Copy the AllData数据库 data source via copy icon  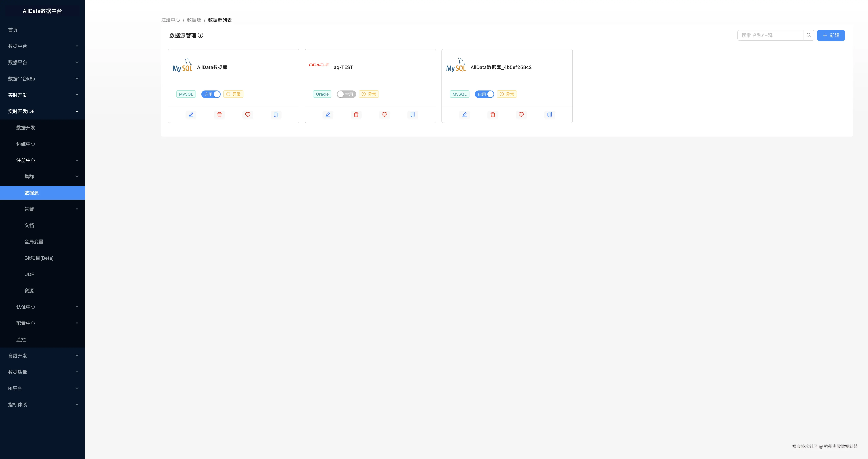[276, 115]
